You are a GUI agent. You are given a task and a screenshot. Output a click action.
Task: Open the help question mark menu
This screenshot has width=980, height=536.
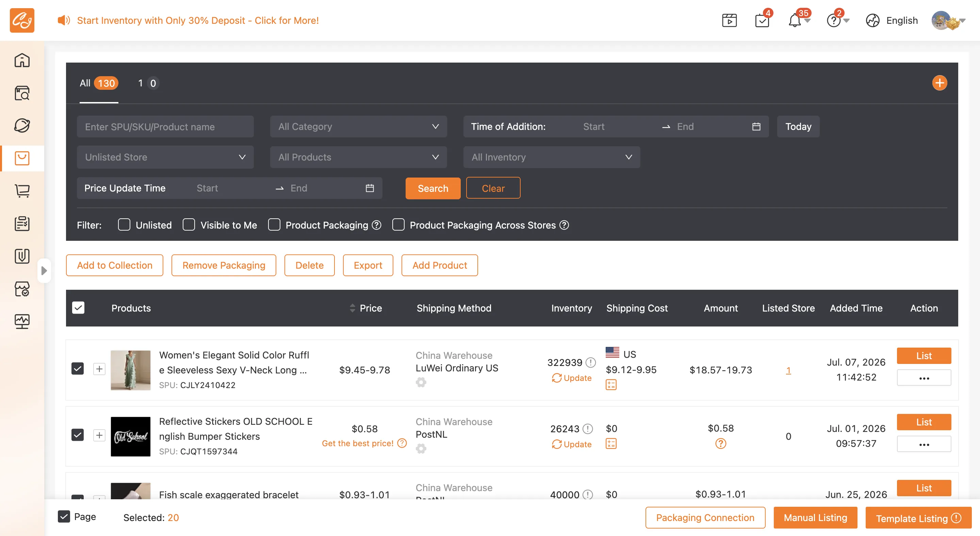[834, 20]
